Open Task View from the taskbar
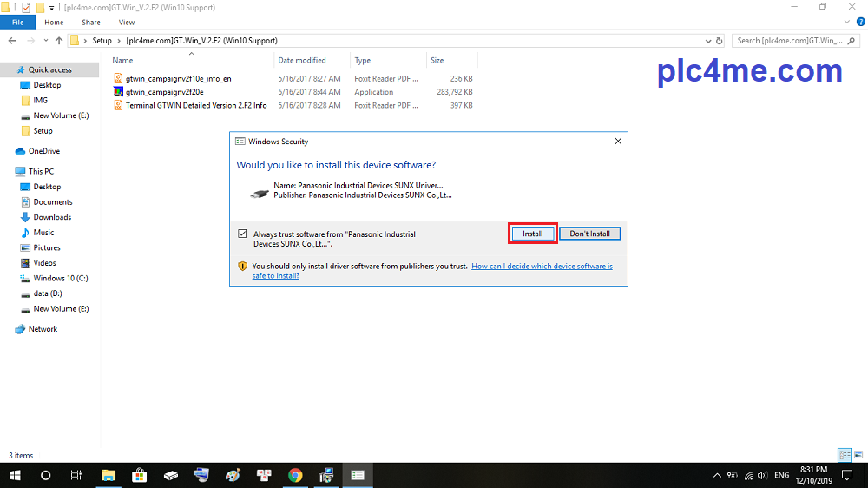 [76, 475]
